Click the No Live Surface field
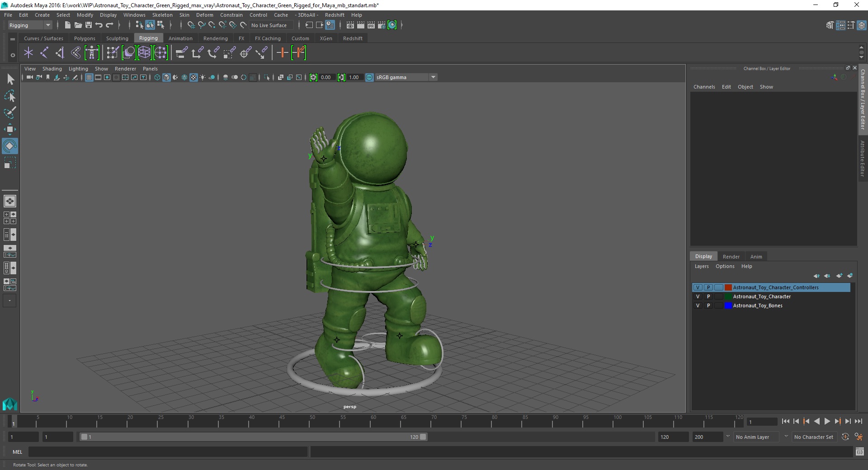Image resolution: width=868 pixels, height=470 pixels. [x=271, y=25]
